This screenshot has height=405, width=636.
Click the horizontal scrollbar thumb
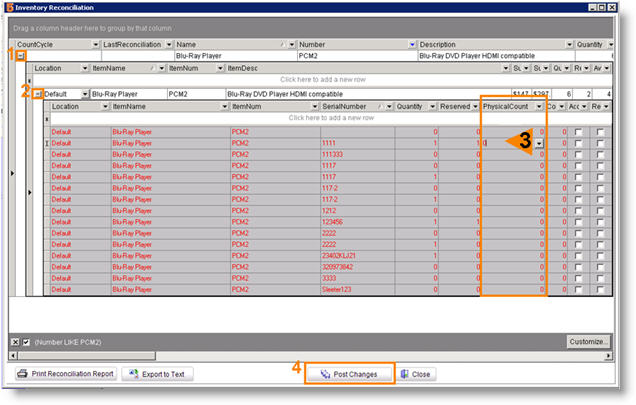pos(86,356)
